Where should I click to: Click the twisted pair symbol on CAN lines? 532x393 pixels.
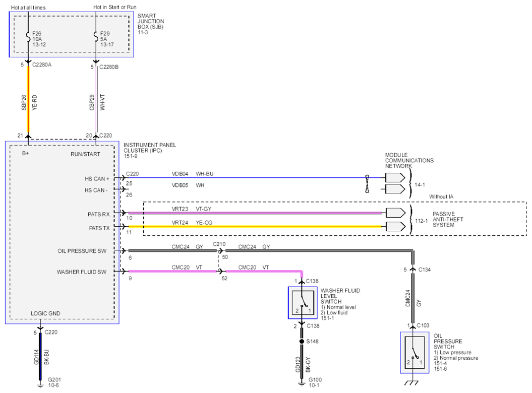(x=367, y=184)
